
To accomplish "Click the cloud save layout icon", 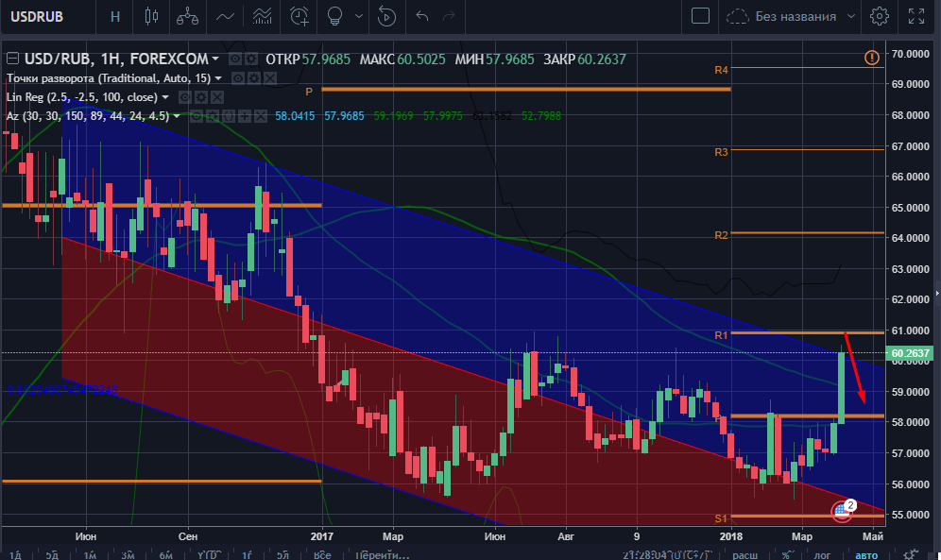I will [x=738, y=16].
